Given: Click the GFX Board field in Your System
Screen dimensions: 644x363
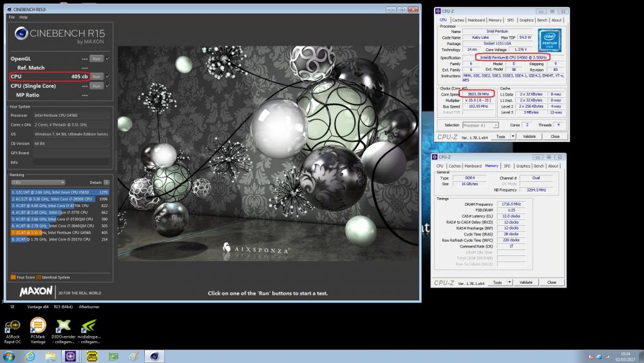Looking at the screenshot, I should point(71,153).
